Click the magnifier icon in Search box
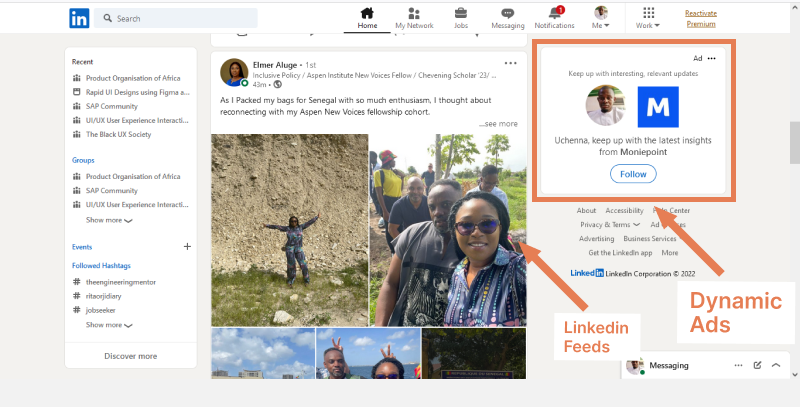800x407 pixels. [x=108, y=18]
